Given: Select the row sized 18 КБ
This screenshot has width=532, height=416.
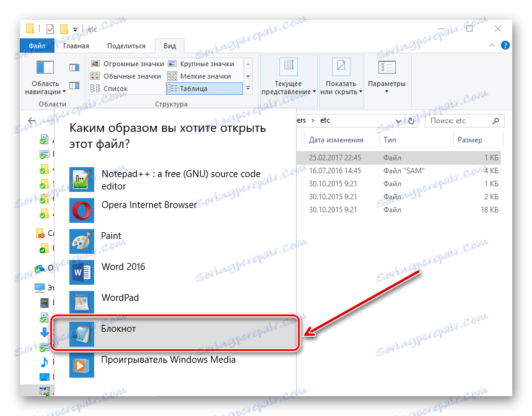Looking at the screenshot, I should click(399, 209).
